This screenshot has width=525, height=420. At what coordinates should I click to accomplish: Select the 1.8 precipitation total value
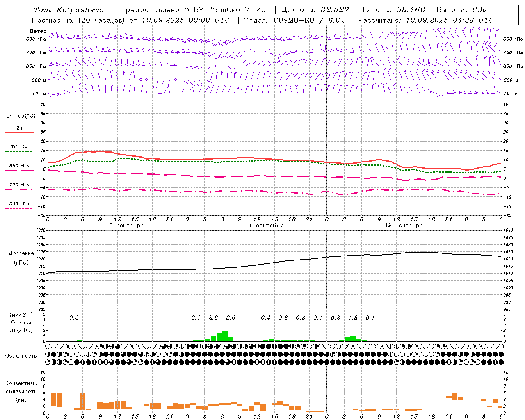353,317
